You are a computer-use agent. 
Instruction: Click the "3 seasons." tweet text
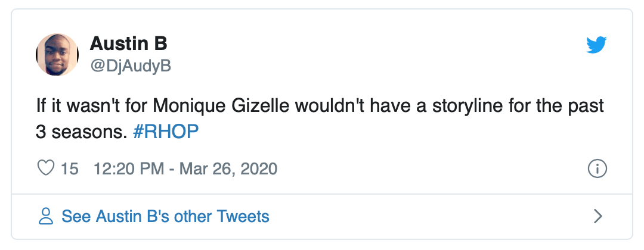click(82, 133)
